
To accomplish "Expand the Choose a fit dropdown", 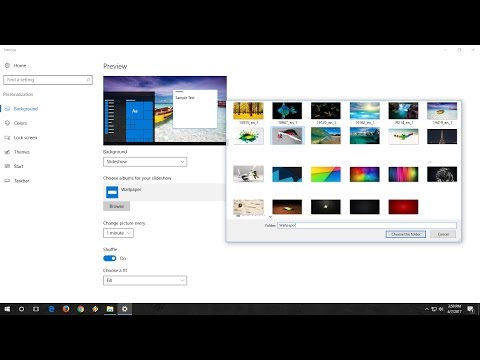I will pos(145,281).
